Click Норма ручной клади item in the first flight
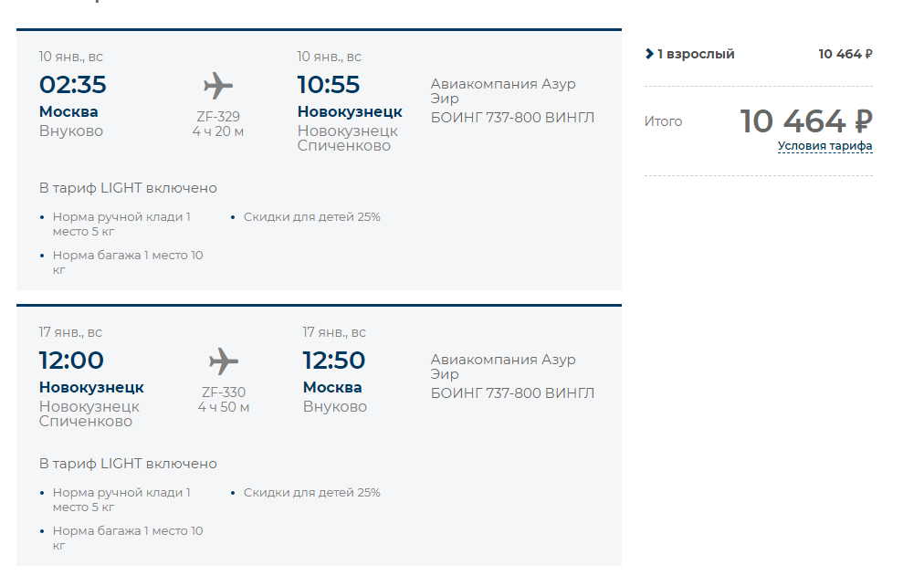Viewport: 924px width, 586px height. tap(121, 225)
